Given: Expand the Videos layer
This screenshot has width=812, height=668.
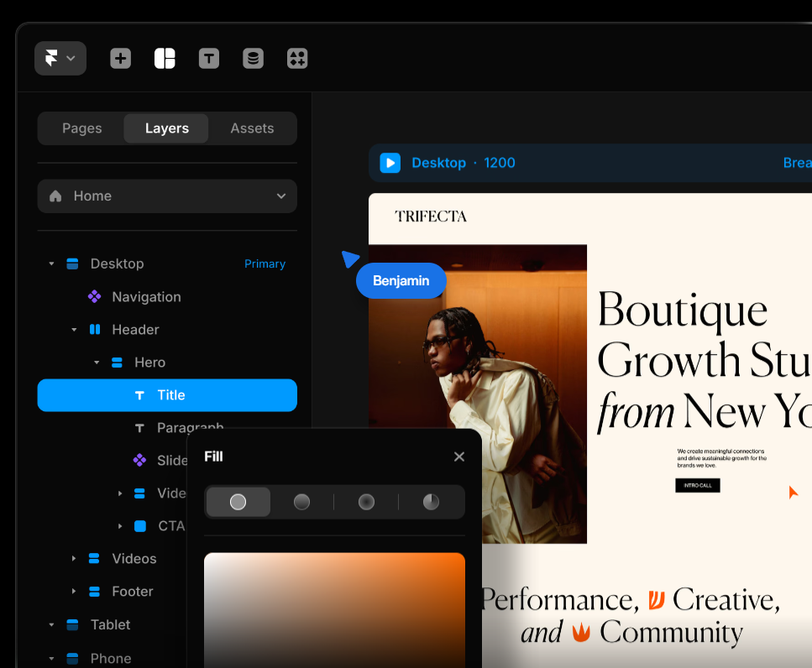Looking at the screenshot, I should 74,559.
